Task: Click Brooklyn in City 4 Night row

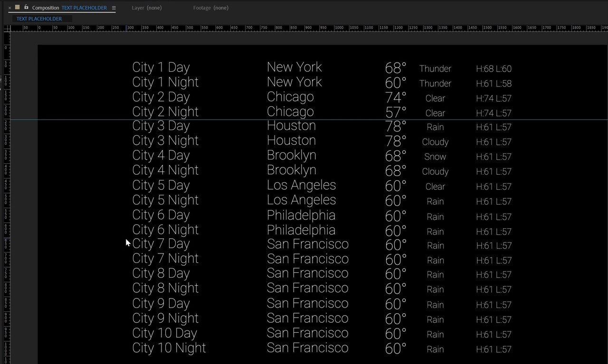Action: click(292, 170)
